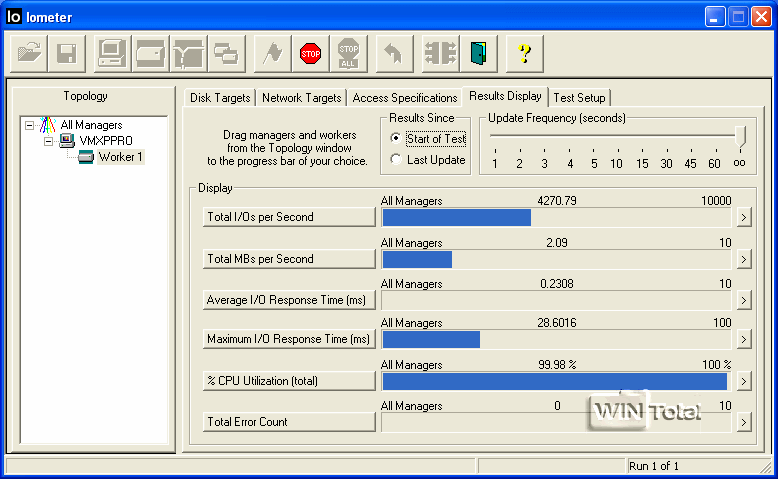Click the All Managers rainbow icon
778x479 pixels.
[48, 125]
